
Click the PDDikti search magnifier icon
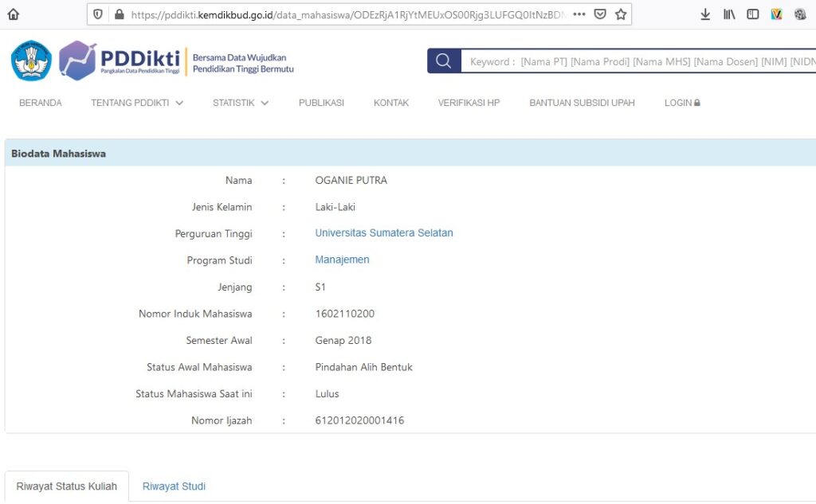443,61
